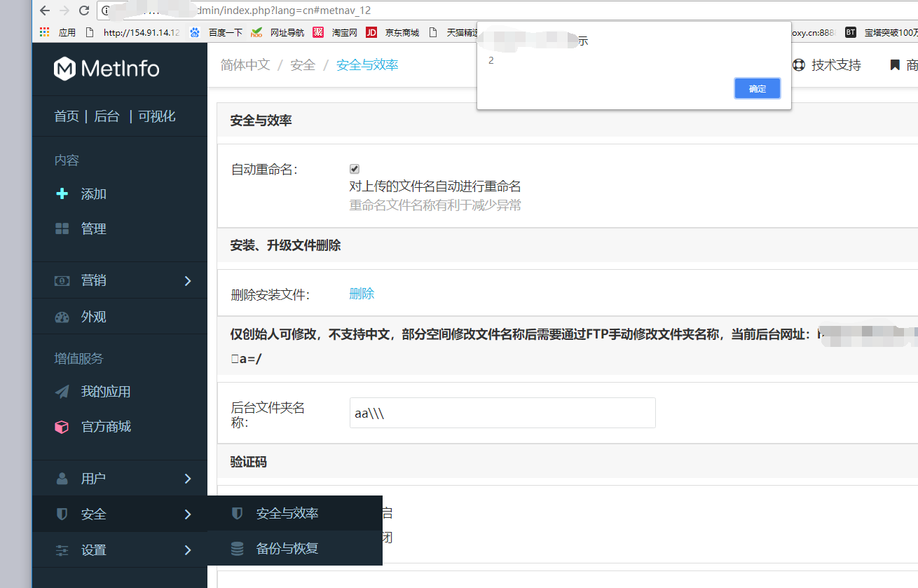Go to 首页 in sidebar header
Viewport: 918px width, 588px height.
(x=67, y=116)
